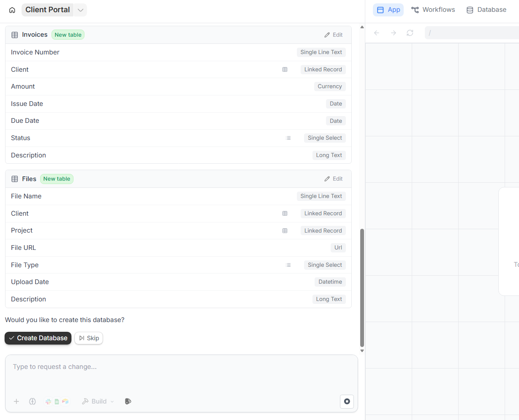
Task: Go to home via house icon
Action: pyautogui.click(x=12, y=10)
